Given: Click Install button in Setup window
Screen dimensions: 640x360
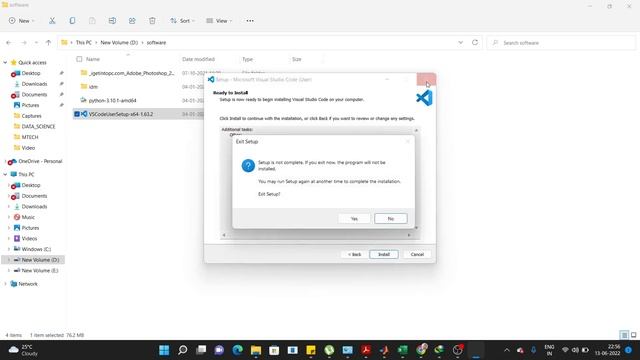Looking at the screenshot, I should (x=384, y=254).
